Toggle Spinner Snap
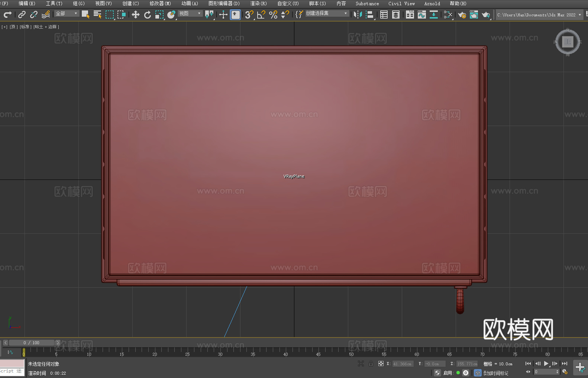Screen dimensions: 588x378 [x=285, y=14]
